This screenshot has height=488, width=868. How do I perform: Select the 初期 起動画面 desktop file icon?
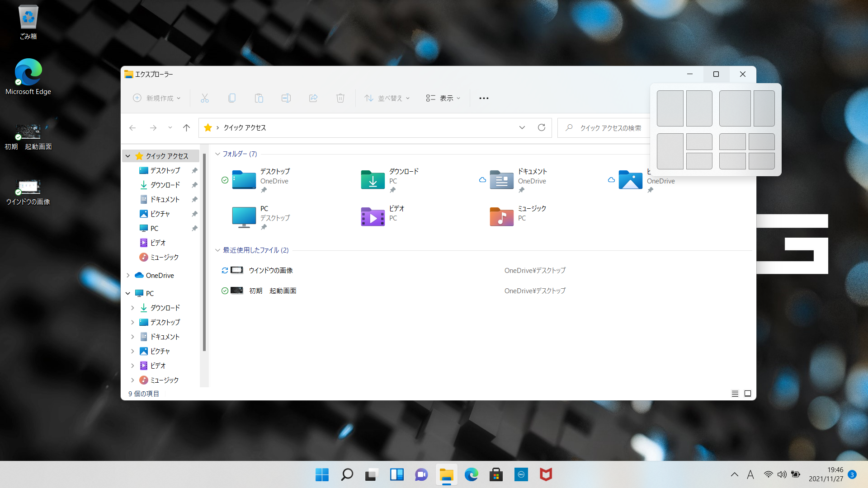(x=28, y=137)
